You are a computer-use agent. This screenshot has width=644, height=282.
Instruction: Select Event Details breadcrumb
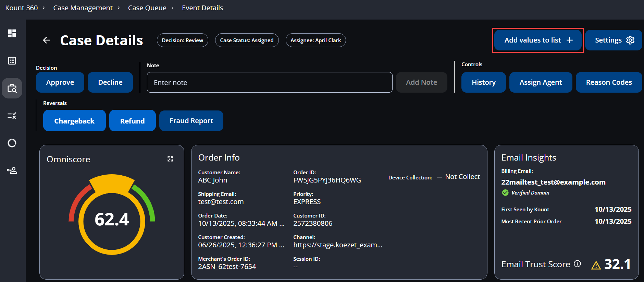click(x=202, y=8)
